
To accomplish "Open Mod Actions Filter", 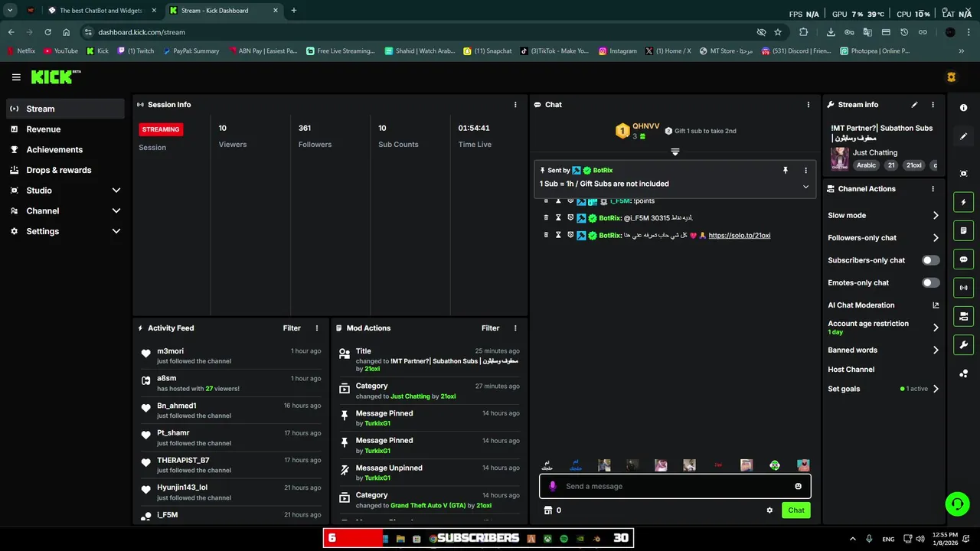I will (490, 328).
